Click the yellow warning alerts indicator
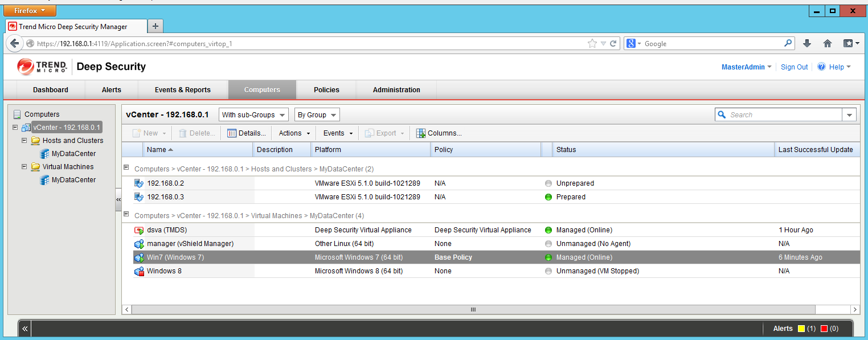868x340 pixels. coord(801,329)
